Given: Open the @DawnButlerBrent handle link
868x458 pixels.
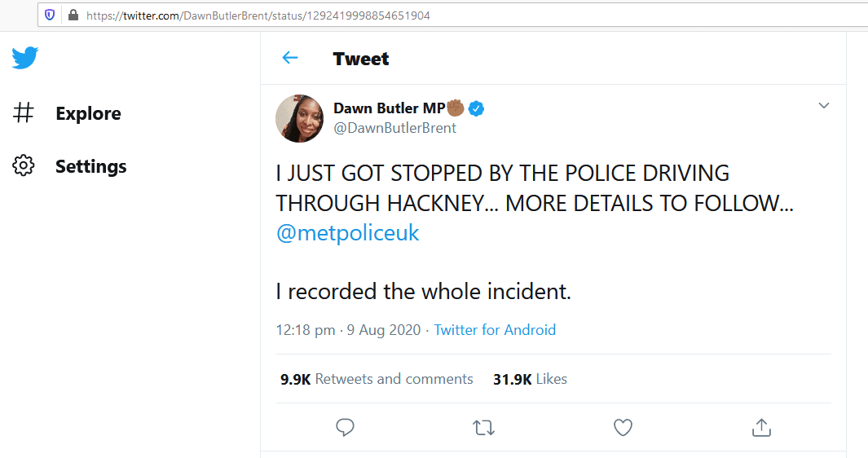Looking at the screenshot, I should (395, 128).
